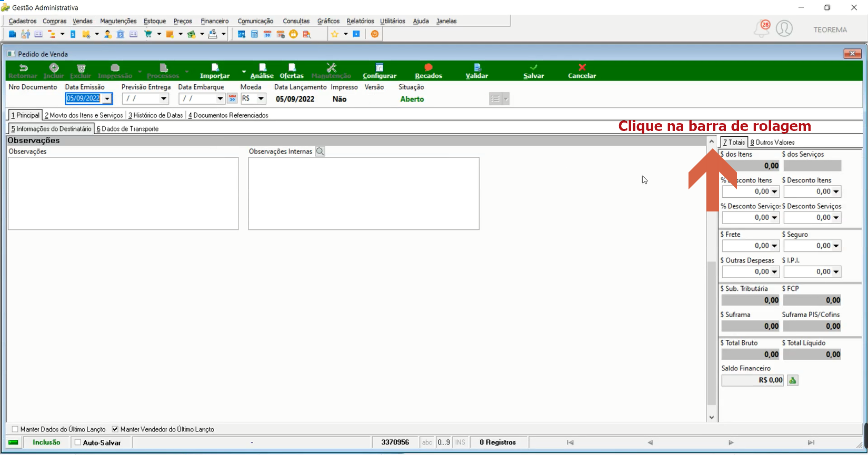This screenshot has width=868, height=455.
Task: Expand the $ Frete value dropdown
Action: click(x=774, y=246)
